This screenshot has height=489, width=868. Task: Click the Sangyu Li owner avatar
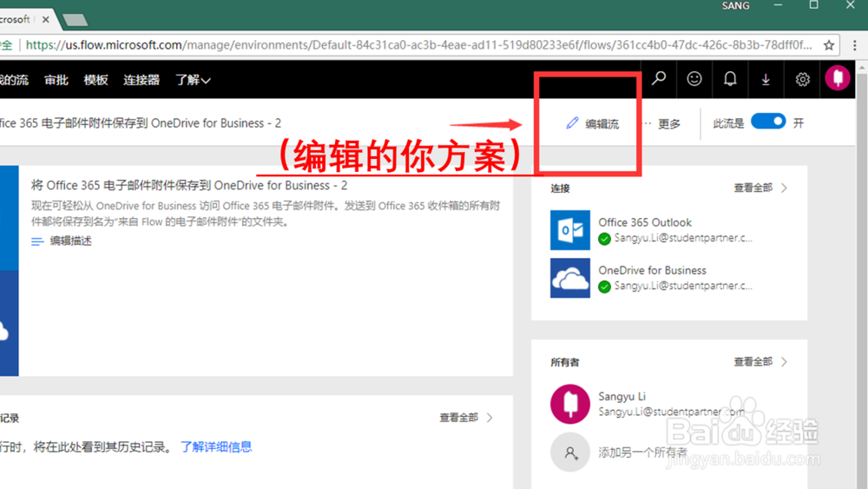[x=570, y=404]
